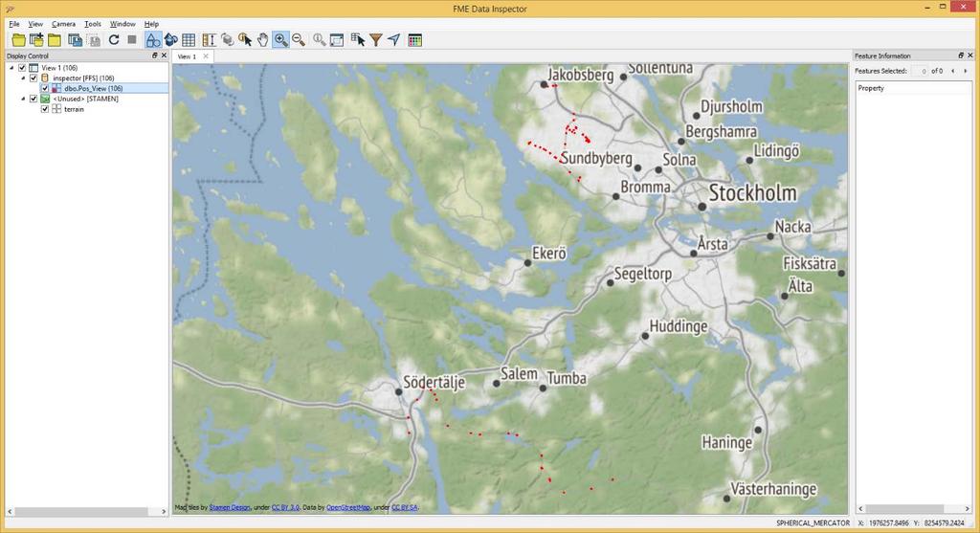Float the Display Control panel
Image resolution: width=980 pixels, height=533 pixels.
[155, 56]
